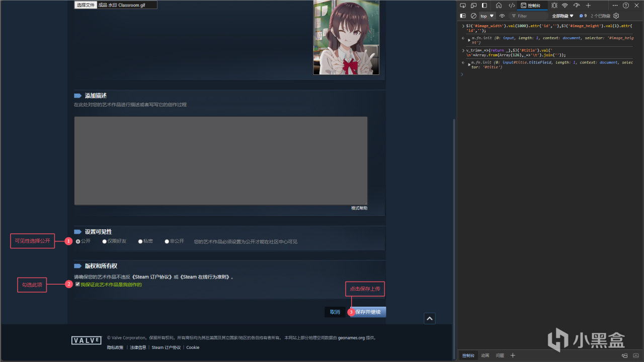Open the DevTools Welcome home icon
The width and height of the screenshot is (644, 362).
pyautogui.click(x=499, y=6)
